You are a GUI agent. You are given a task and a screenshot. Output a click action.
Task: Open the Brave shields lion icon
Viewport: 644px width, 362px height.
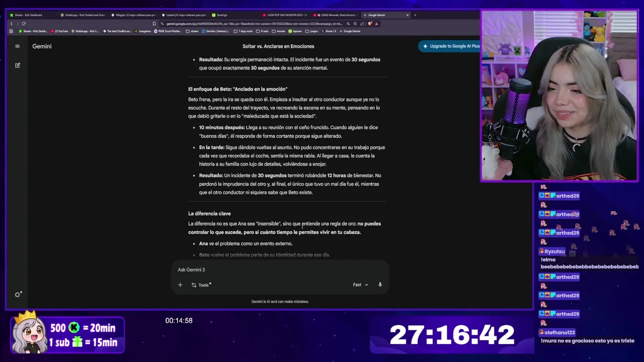tap(370, 24)
